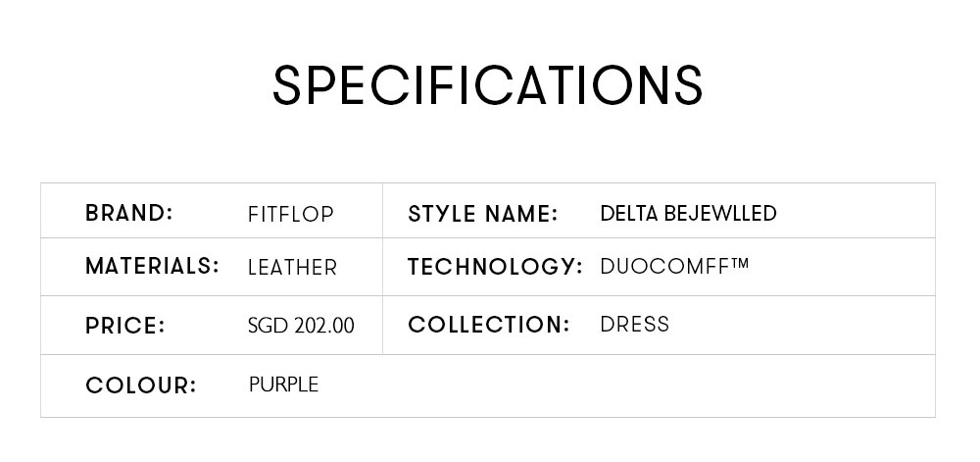Select the COLOUR: label
Image resolution: width=980 pixels, height=462 pixels.
pos(140,385)
